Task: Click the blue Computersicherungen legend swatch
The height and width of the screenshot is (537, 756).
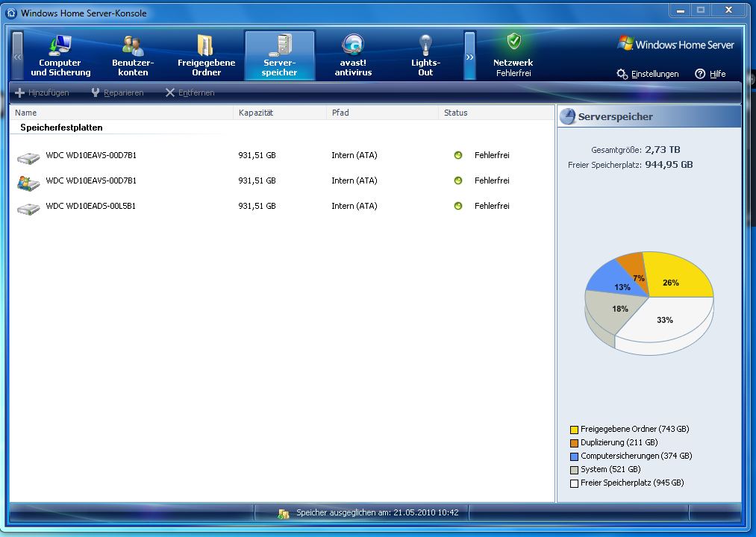Action: (x=574, y=456)
